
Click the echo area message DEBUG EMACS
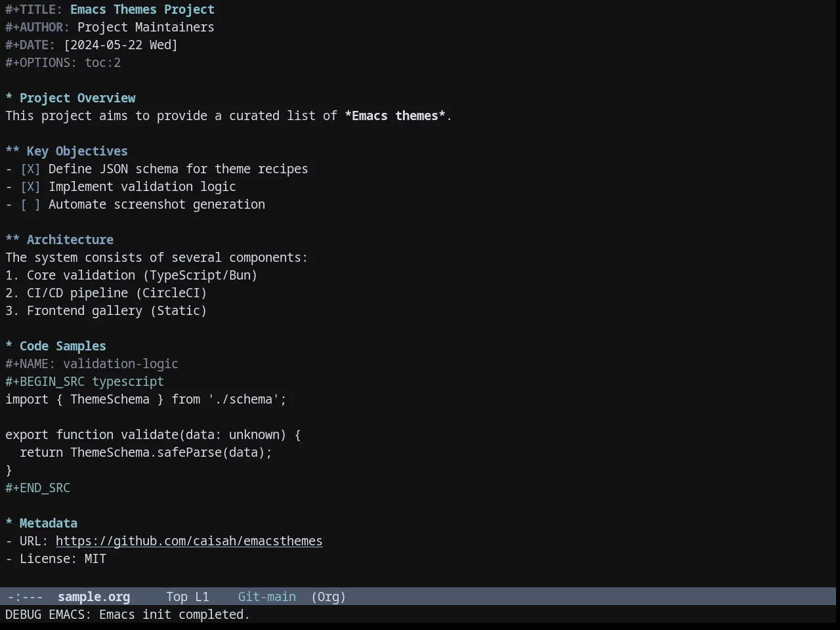[128, 614]
